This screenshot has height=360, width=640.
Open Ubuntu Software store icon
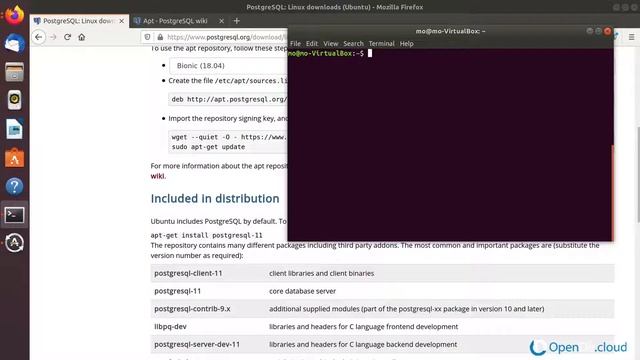click(14, 158)
